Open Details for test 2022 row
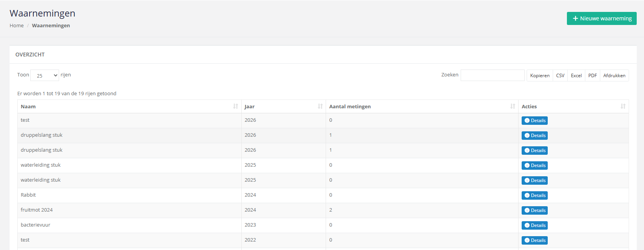 click(x=534, y=240)
